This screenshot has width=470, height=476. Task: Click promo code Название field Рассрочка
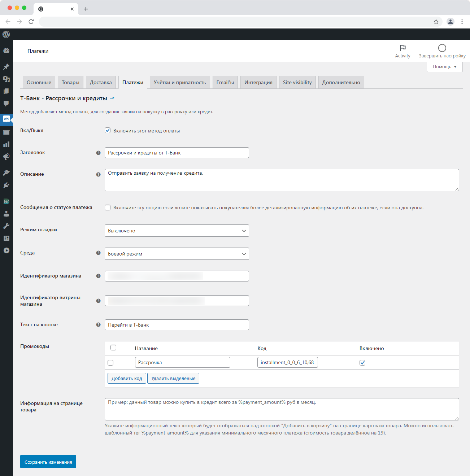183,362
